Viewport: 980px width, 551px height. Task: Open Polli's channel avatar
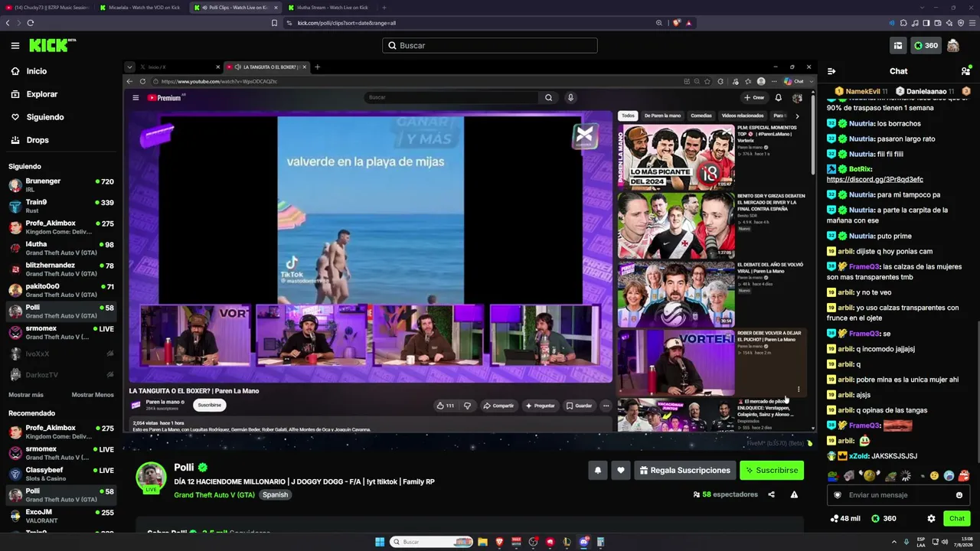pos(151,477)
